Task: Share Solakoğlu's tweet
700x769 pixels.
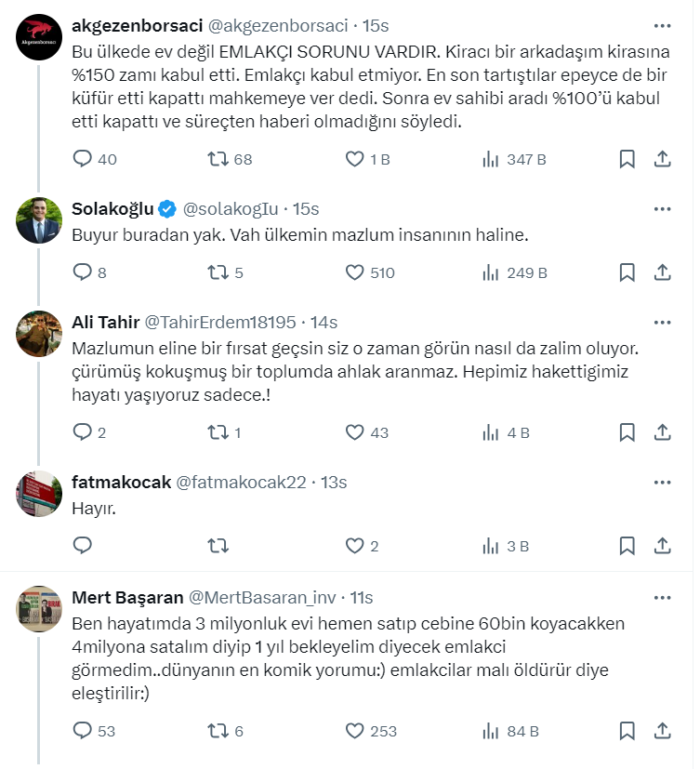Action: click(663, 272)
